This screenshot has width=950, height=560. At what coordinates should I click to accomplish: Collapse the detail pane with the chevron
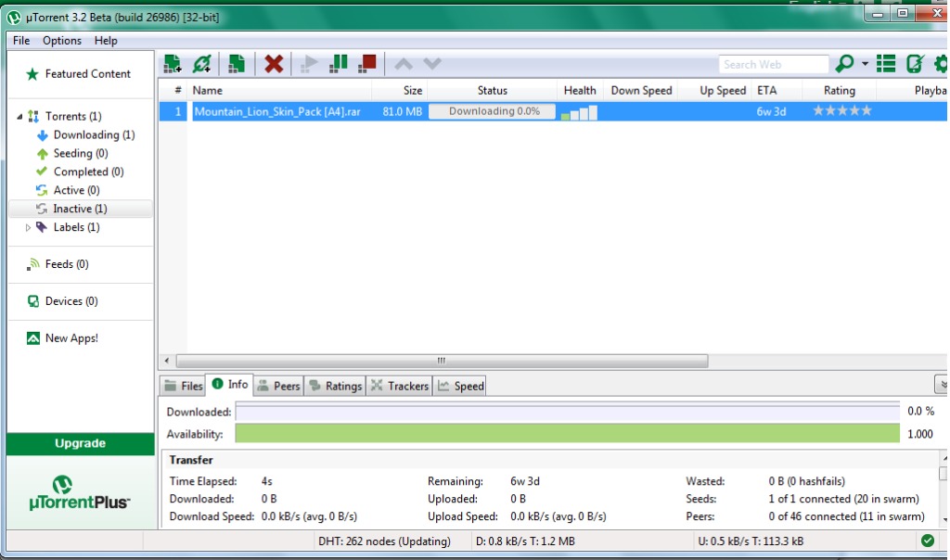coord(943,385)
